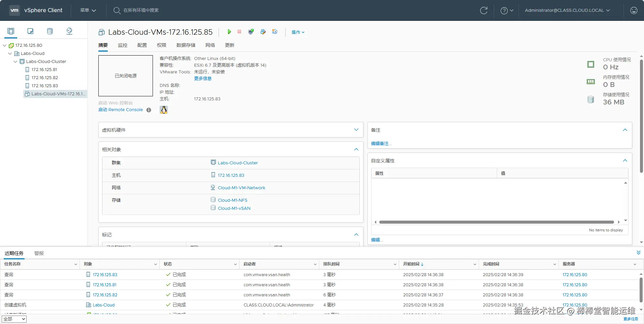Open the edit VM settings icon
The width and height of the screenshot is (644, 324).
[x=263, y=32]
